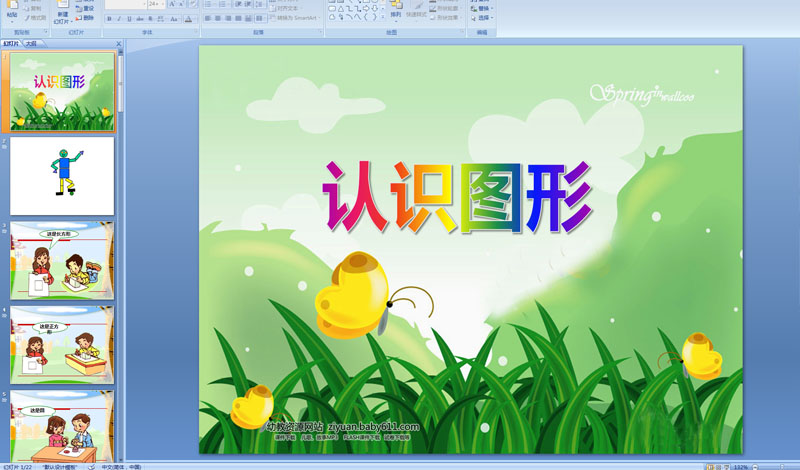Click the New Slide icon
The height and width of the screenshot is (470, 800).
[61, 12]
